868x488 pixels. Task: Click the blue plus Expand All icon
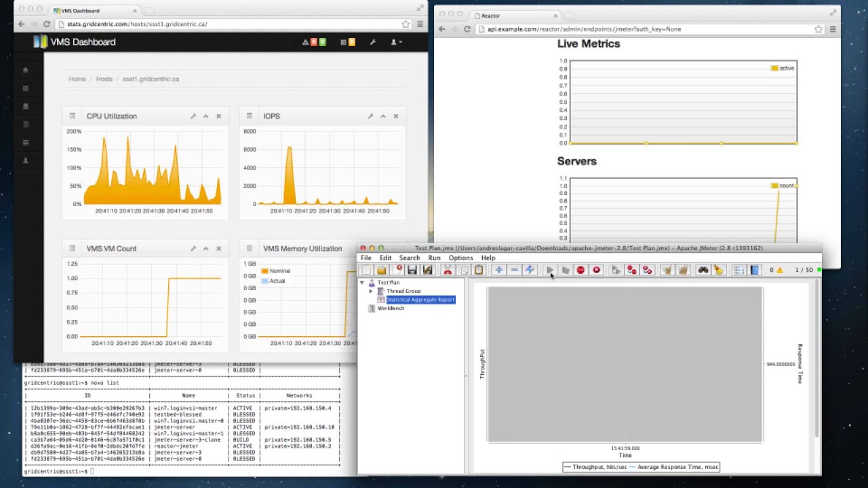point(498,270)
